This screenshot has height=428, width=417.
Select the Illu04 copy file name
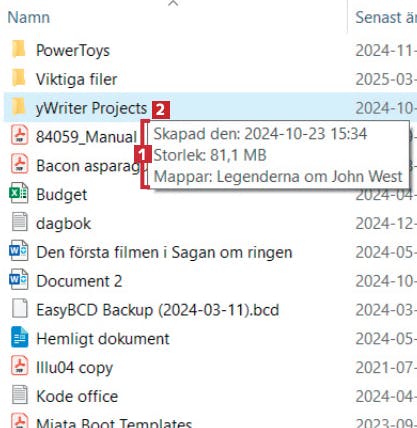tap(74, 368)
